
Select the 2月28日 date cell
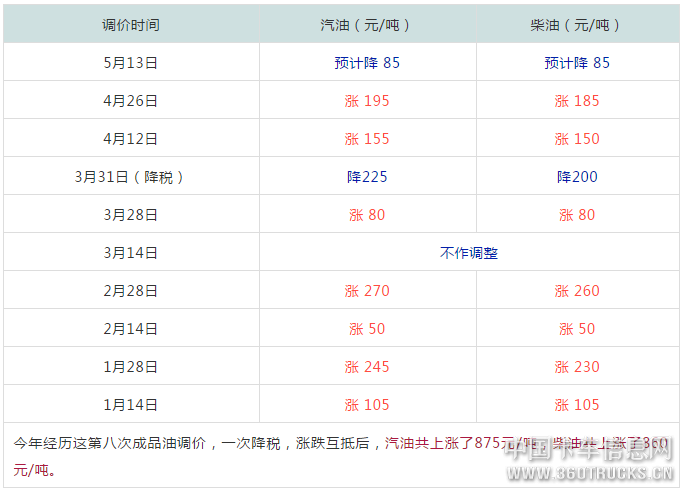tap(131, 291)
